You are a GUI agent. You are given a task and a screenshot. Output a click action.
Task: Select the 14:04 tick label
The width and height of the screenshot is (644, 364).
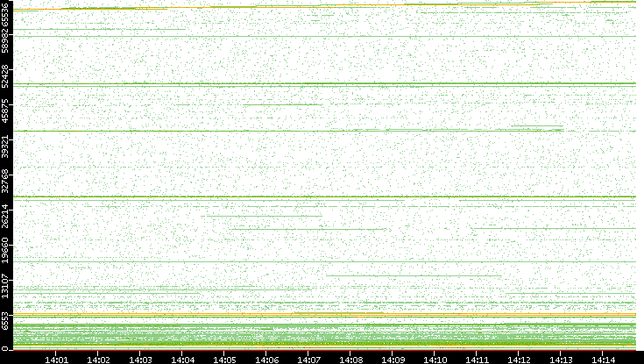point(182,360)
